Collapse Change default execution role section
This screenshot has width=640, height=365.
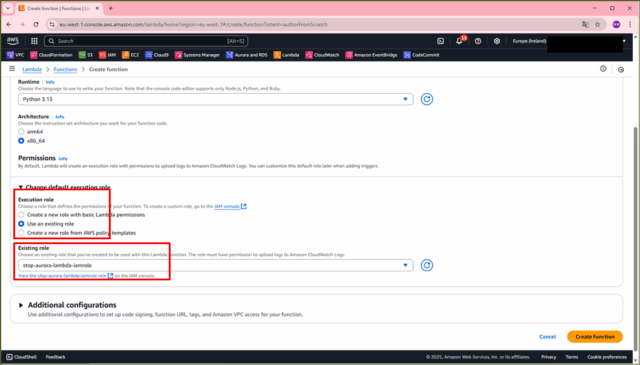tap(64, 187)
